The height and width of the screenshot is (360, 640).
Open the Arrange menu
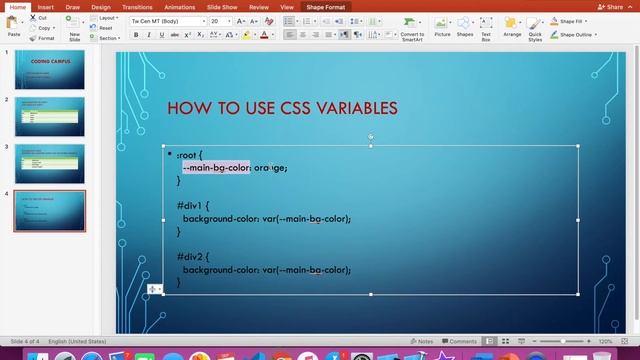pos(512,27)
